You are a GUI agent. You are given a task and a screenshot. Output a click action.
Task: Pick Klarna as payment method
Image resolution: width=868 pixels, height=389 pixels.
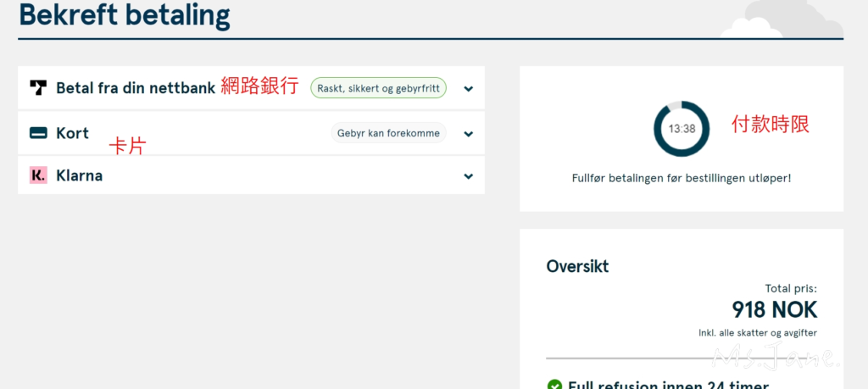pos(79,175)
